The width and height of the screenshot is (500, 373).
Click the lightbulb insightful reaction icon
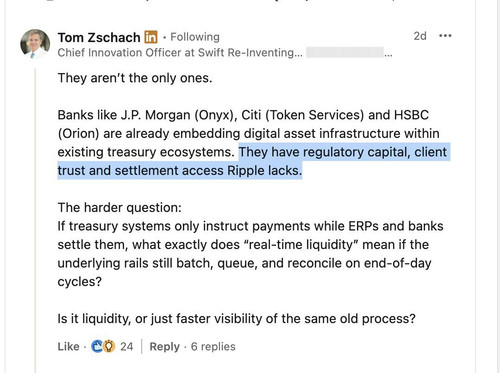click(109, 346)
